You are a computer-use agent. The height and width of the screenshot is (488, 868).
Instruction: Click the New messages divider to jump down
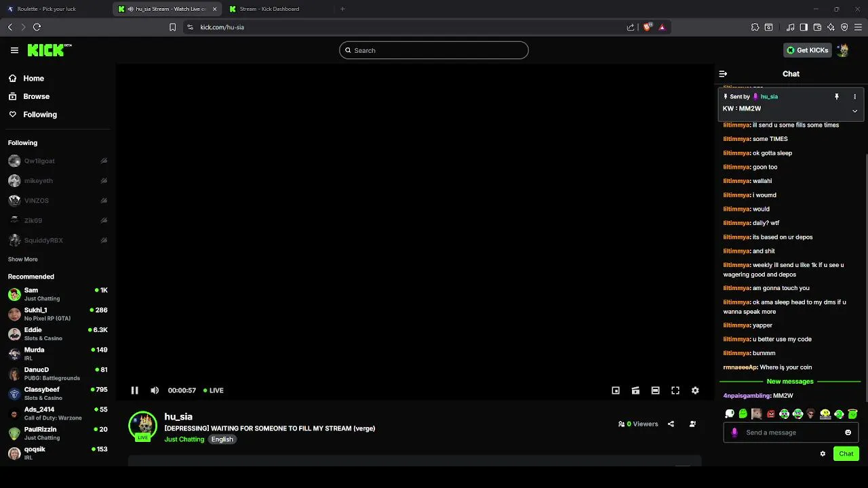(x=790, y=382)
